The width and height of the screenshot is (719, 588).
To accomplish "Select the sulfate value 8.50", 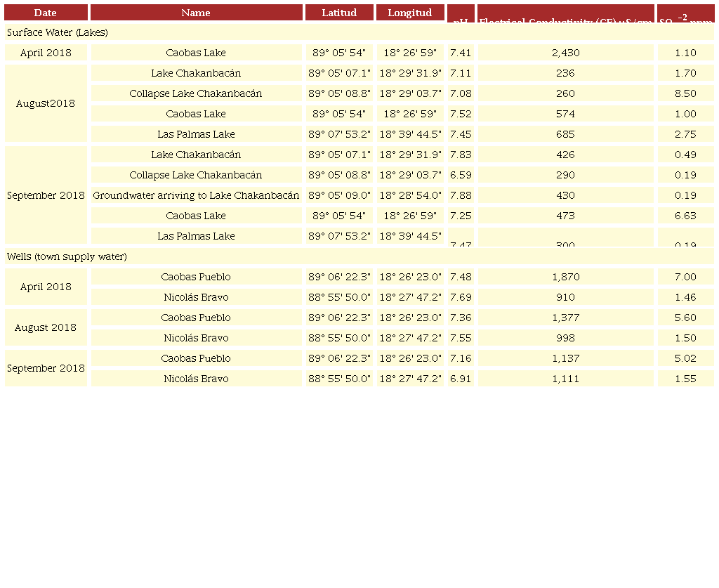I will click(x=685, y=93).
